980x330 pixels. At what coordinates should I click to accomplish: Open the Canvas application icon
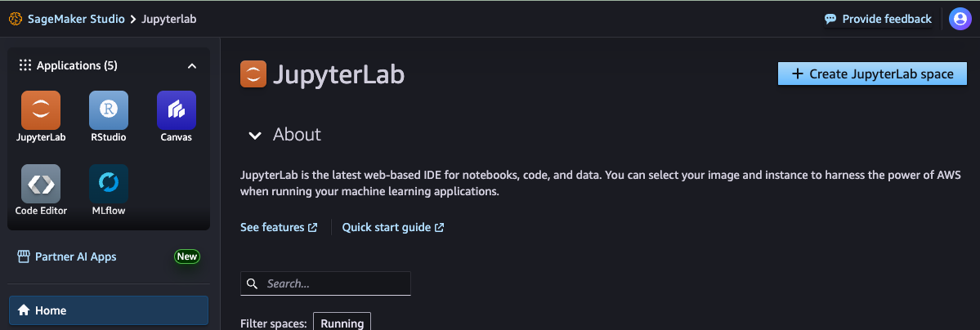pos(177,110)
